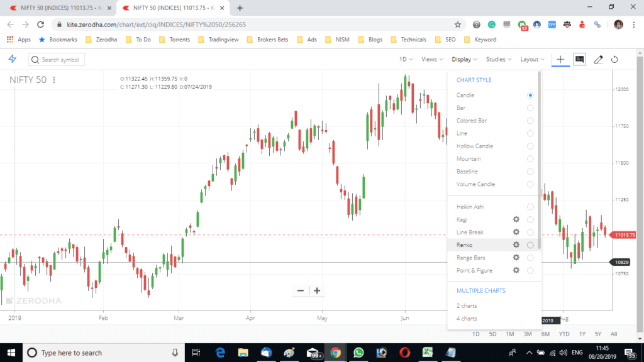
Task: Open Renko settings via its gear icon
Action: [x=516, y=244]
